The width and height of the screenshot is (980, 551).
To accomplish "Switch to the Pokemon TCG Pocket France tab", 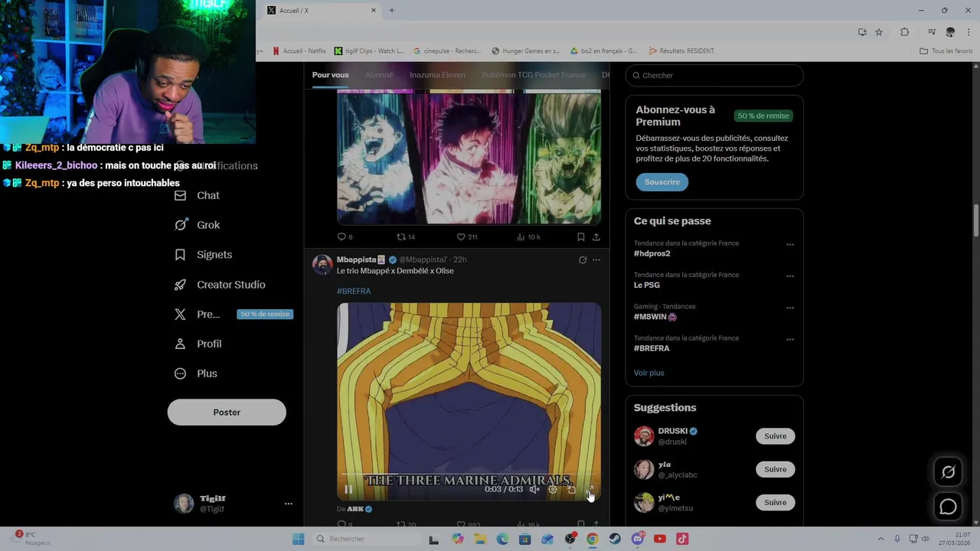I will point(534,75).
